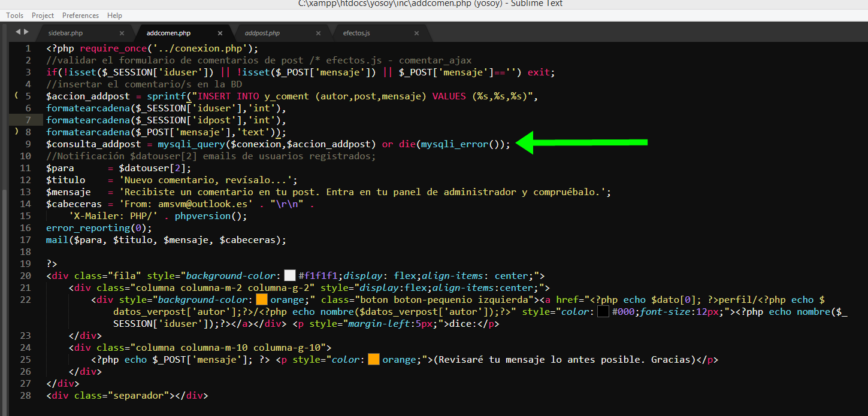
Task: Open the Project menu
Action: [x=43, y=16]
